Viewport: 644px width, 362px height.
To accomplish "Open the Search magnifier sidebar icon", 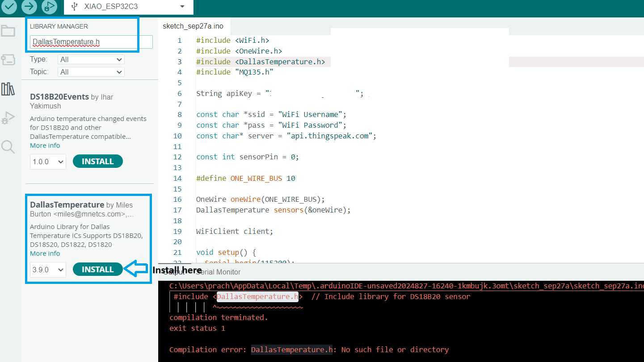I will (8, 146).
